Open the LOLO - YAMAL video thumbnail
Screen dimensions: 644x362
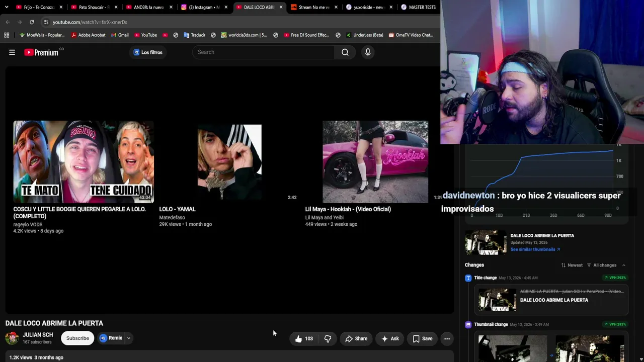tap(229, 162)
